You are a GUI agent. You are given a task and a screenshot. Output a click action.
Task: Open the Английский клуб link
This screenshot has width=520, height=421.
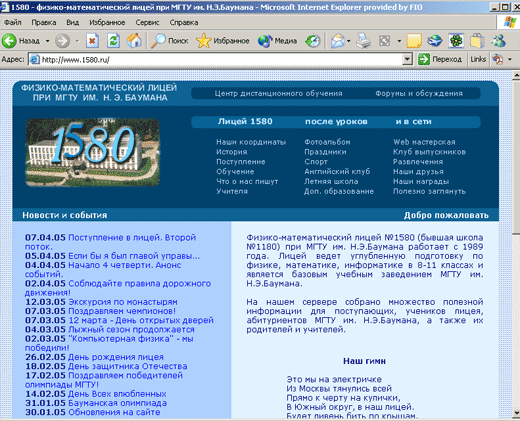(x=337, y=172)
